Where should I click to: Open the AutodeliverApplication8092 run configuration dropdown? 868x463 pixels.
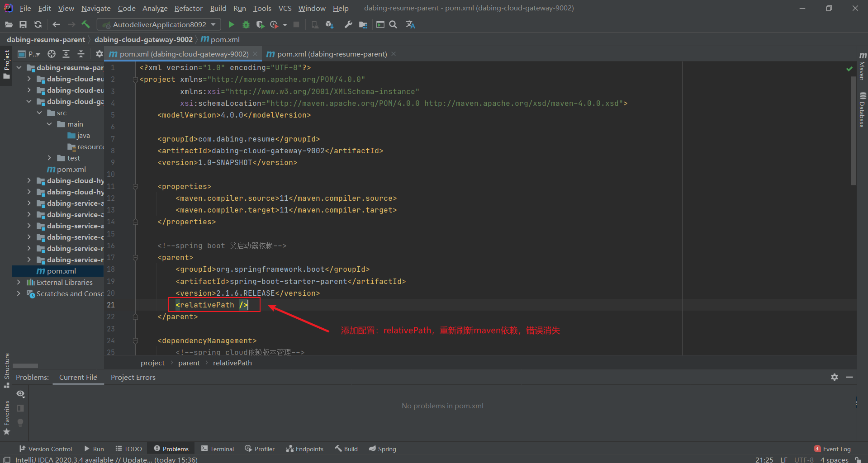(159, 24)
